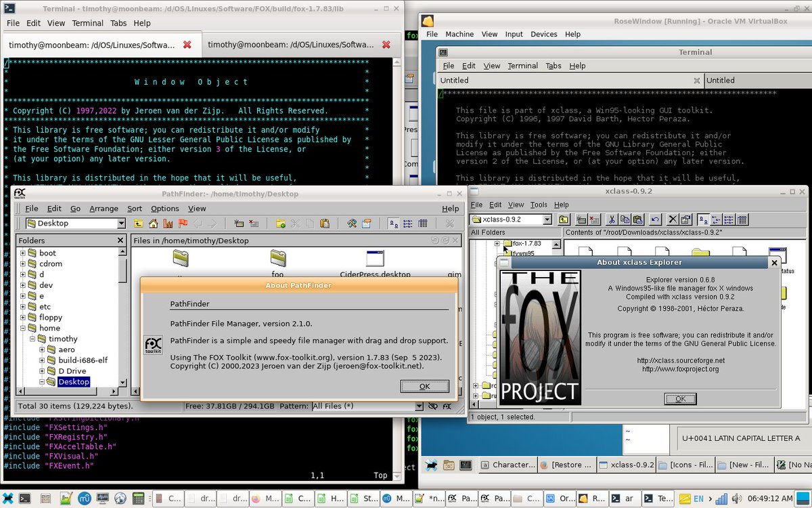The image size is (812, 508).
Task: Open the Tabs menu in host Terminal window
Action: [118, 23]
